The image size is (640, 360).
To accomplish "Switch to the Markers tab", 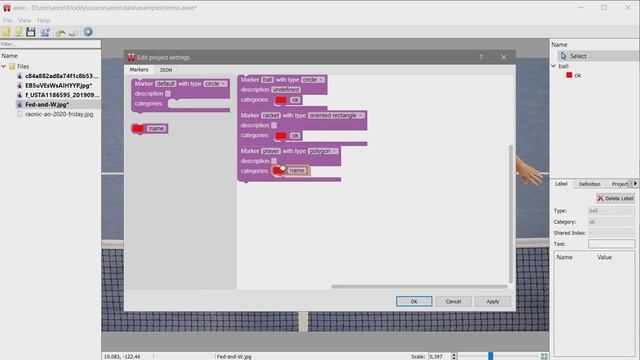I will (x=139, y=70).
